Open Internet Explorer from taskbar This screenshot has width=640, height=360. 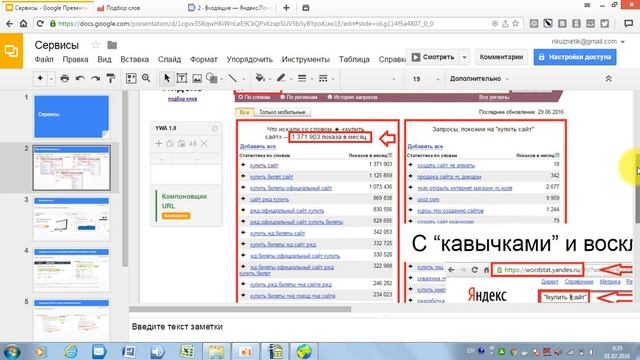[71, 351]
